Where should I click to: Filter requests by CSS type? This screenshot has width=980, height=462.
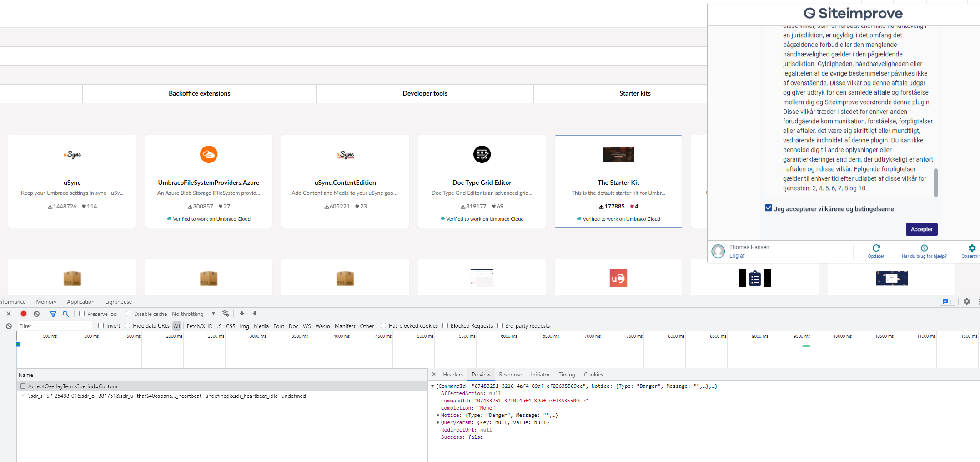[231, 326]
